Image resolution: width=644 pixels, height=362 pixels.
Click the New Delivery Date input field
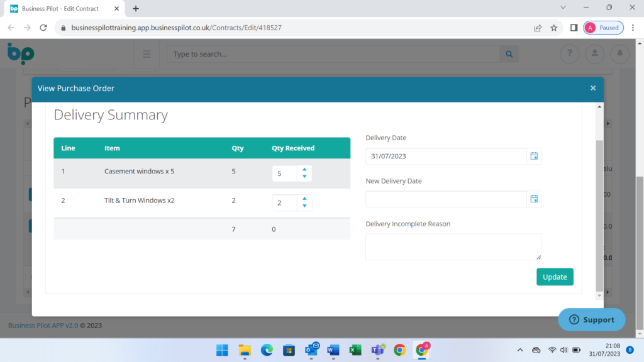tap(445, 199)
